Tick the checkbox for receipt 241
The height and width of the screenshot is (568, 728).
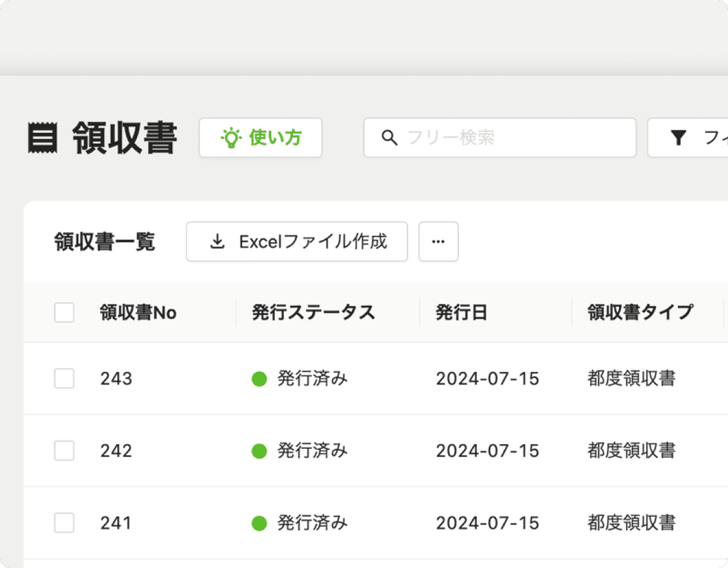click(x=64, y=523)
